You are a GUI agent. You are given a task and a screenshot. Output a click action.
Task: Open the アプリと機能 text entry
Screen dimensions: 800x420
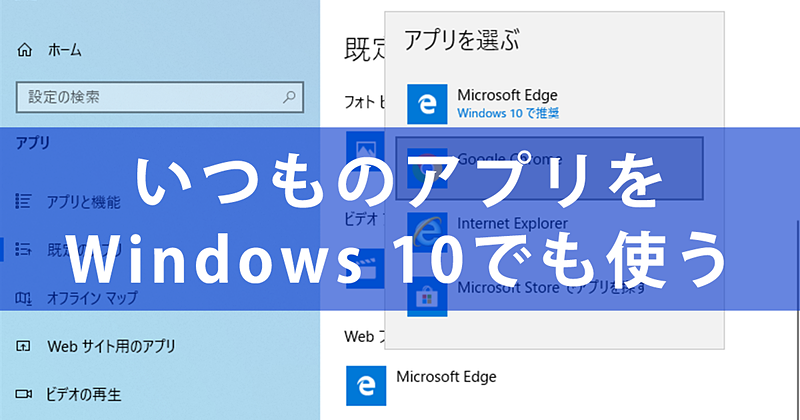point(83,202)
